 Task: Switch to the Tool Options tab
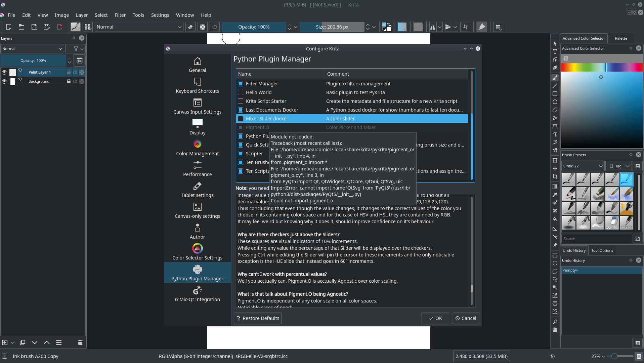(x=602, y=250)
